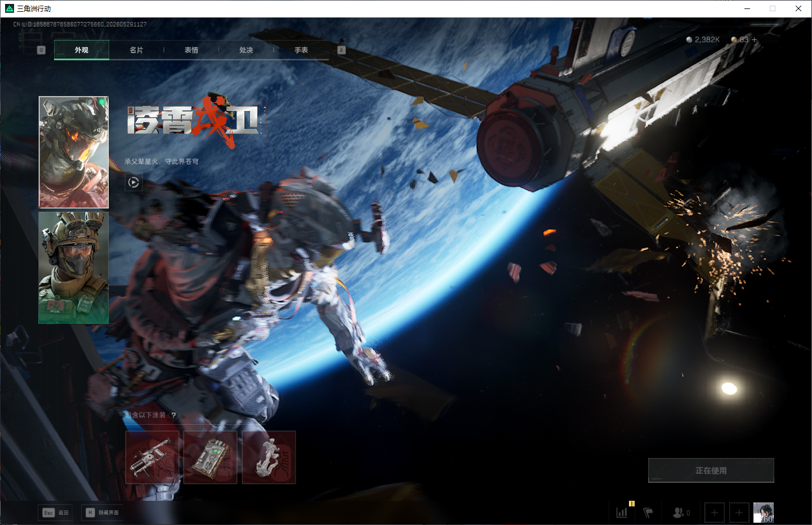Screen dimensions: 812x525
Task: Open the 含以下涂装 question mark help
Action: click(173, 415)
